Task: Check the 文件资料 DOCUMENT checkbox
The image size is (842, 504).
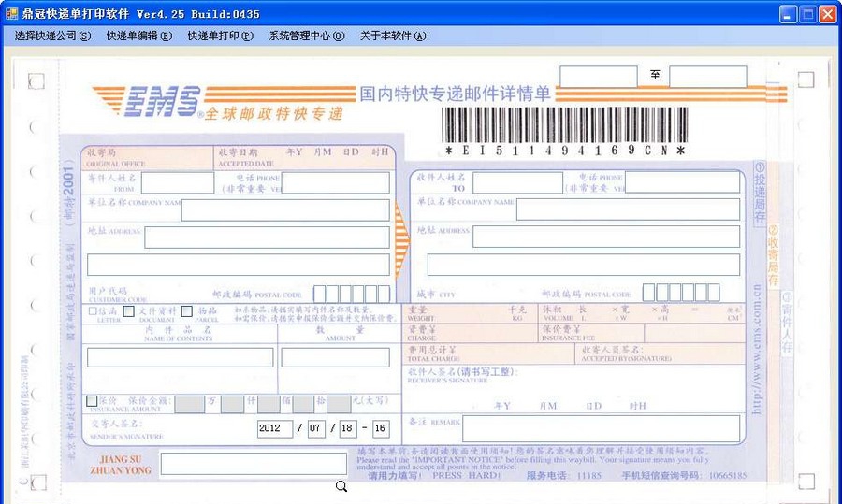Action: [129, 310]
